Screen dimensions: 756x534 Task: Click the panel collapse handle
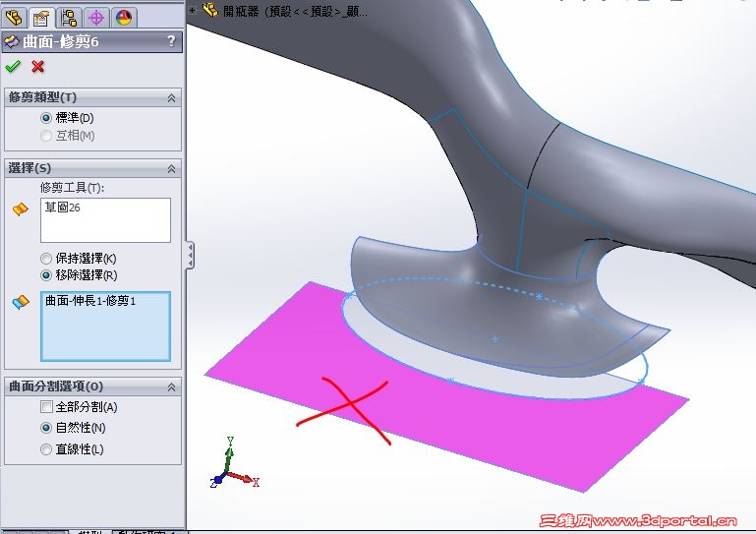click(191, 255)
